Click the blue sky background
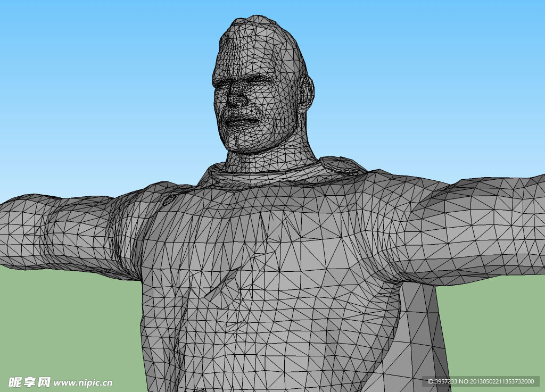 (106, 80)
